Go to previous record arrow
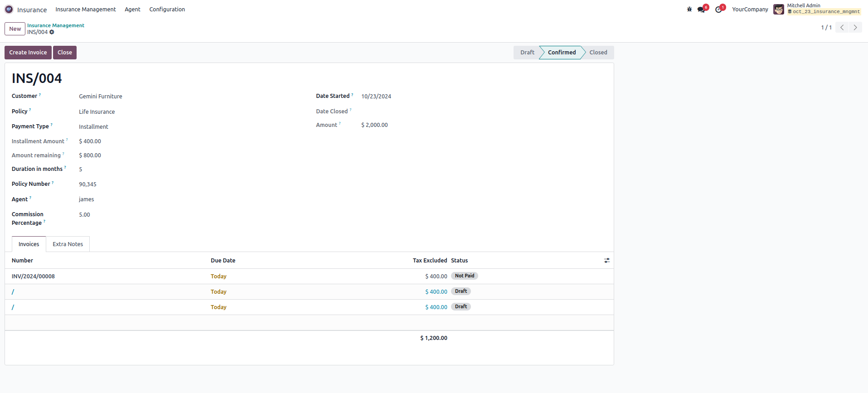 [x=842, y=27]
